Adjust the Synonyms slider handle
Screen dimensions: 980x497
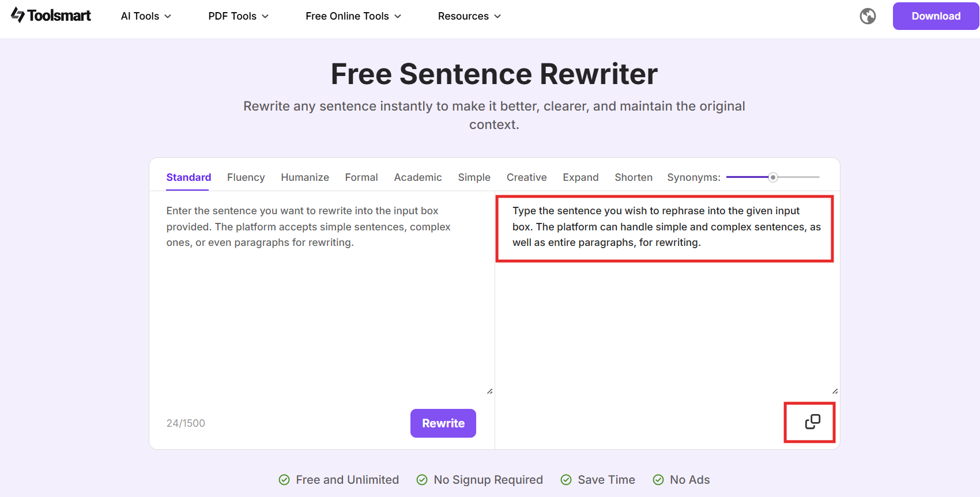point(773,177)
